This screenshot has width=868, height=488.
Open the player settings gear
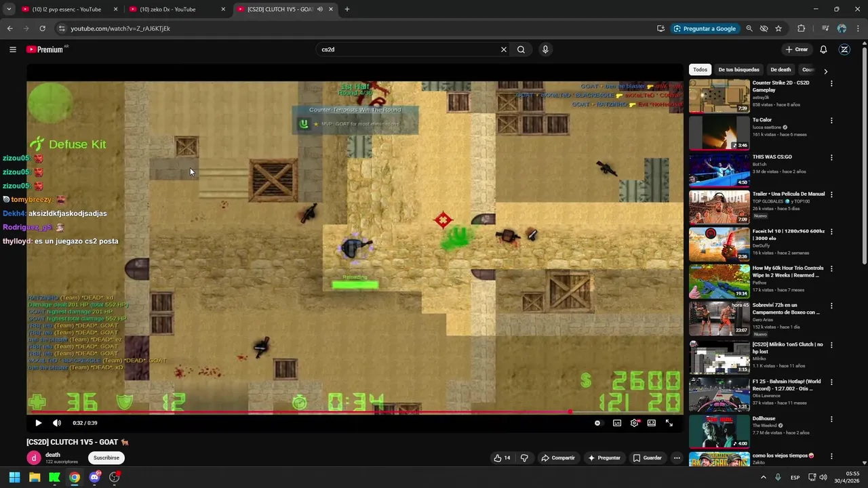click(635, 423)
